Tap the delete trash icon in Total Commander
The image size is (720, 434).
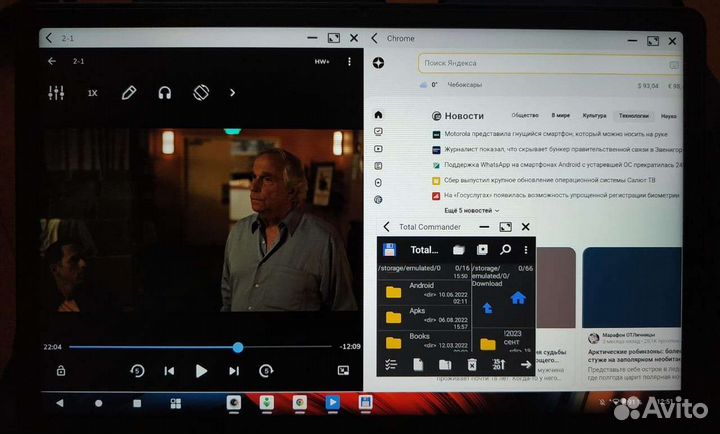[473, 365]
